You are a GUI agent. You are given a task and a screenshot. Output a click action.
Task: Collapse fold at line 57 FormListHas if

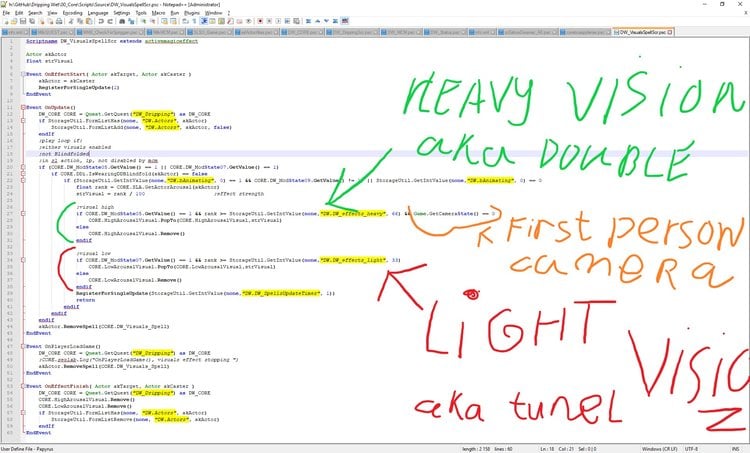click(x=23, y=412)
